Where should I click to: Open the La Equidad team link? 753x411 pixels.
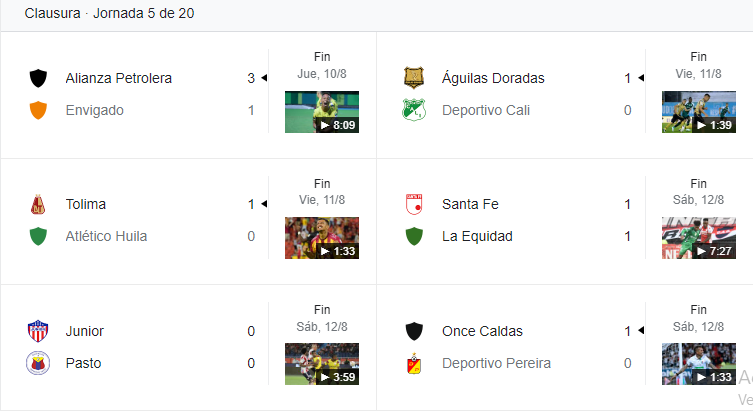click(x=477, y=237)
